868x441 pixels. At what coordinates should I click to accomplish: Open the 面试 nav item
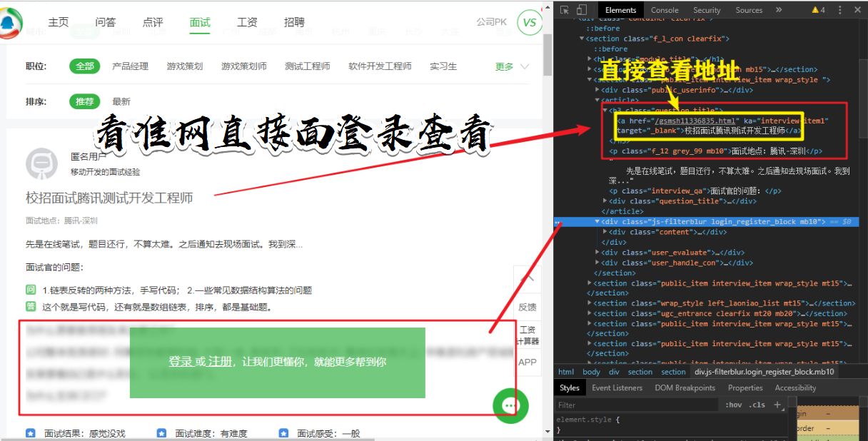tap(200, 22)
